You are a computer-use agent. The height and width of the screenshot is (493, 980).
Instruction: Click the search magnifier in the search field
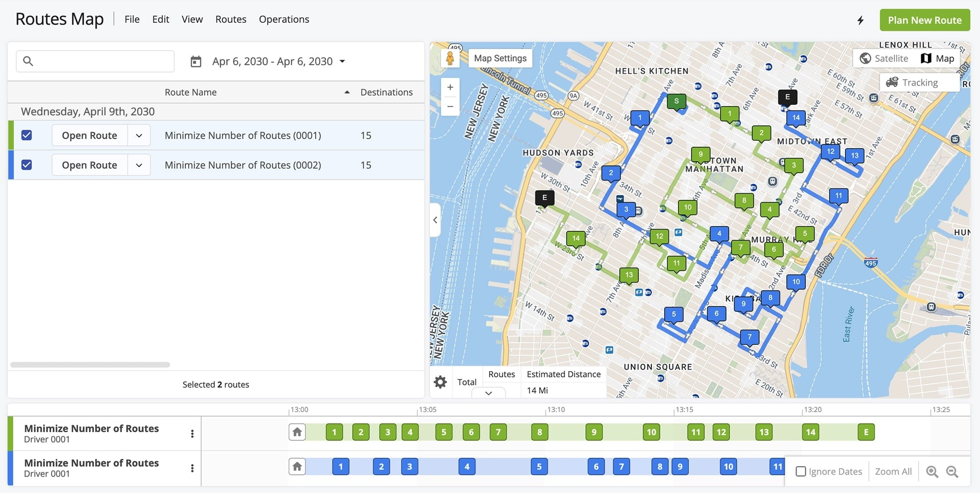tap(28, 61)
